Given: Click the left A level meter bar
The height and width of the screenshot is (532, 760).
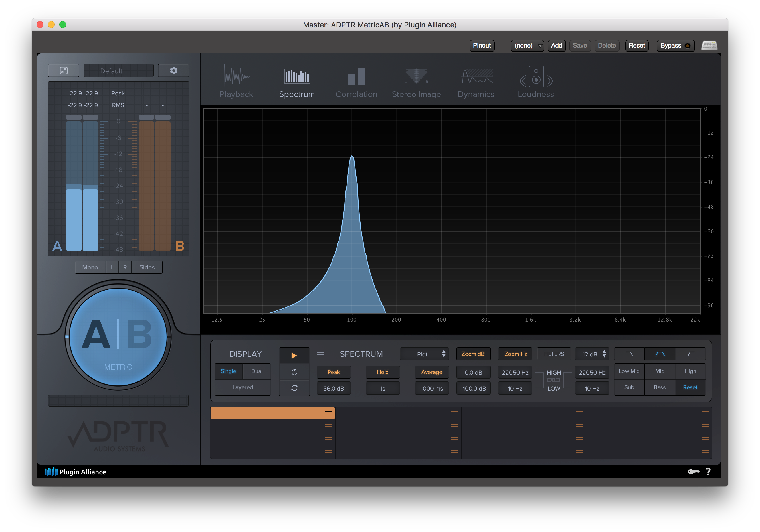Looking at the screenshot, I should coord(74,186).
